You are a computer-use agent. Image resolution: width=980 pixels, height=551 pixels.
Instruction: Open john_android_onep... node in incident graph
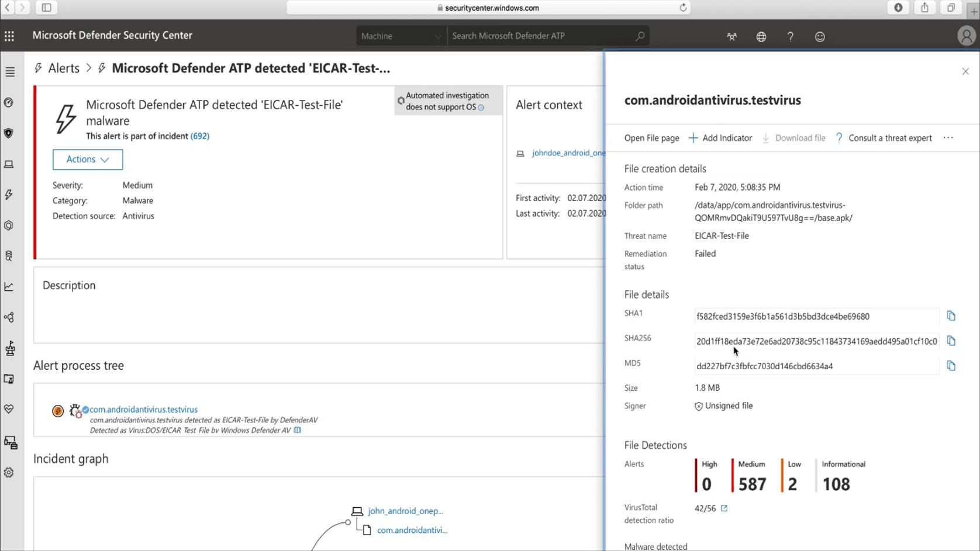point(405,511)
